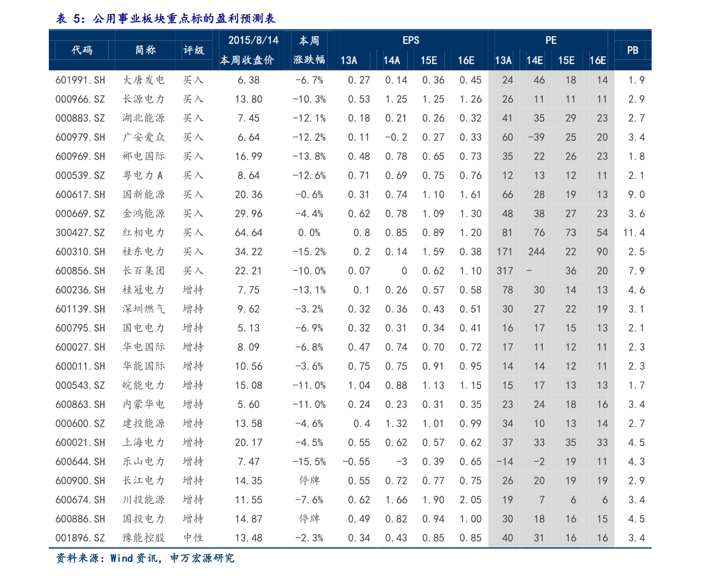Click stock code 300427.SZ
The height and width of the screenshot is (576, 728).
click(x=80, y=233)
